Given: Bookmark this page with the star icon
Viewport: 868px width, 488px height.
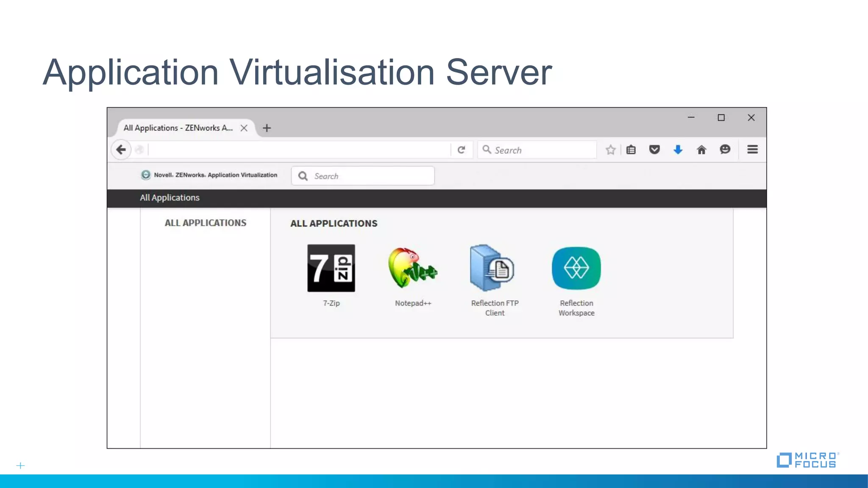Looking at the screenshot, I should click(x=610, y=150).
